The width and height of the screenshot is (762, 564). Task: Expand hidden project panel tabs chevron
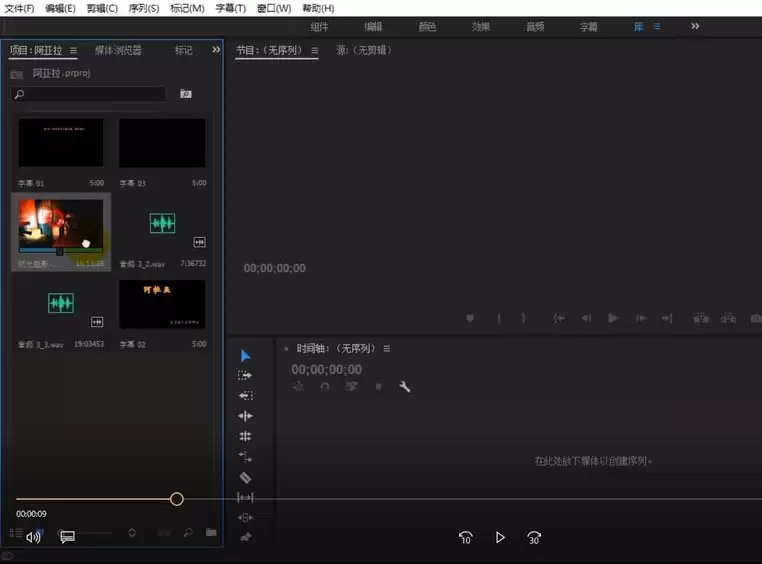pyautogui.click(x=216, y=50)
